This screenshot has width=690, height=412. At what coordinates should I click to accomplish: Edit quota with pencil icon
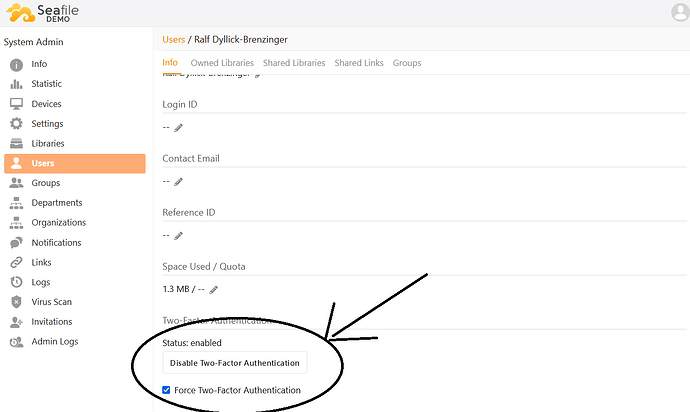pyautogui.click(x=213, y=290)
